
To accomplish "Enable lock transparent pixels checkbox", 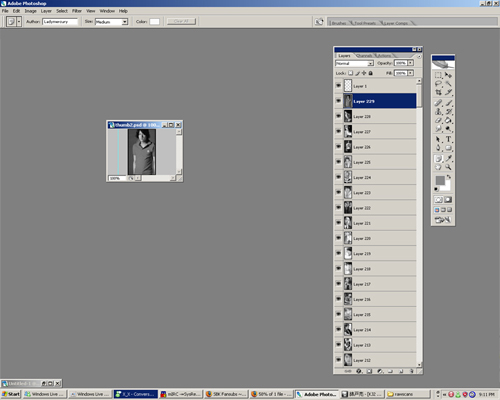I will pos(350,73).
